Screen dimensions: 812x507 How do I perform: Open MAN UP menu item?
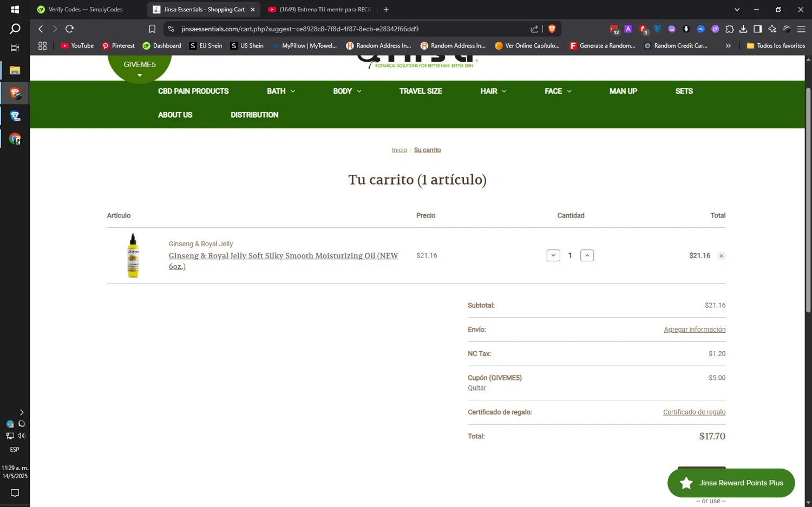623,91
